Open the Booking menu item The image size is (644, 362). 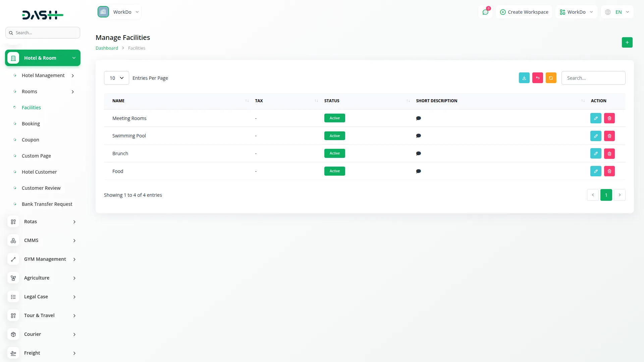tap(31, 124)
